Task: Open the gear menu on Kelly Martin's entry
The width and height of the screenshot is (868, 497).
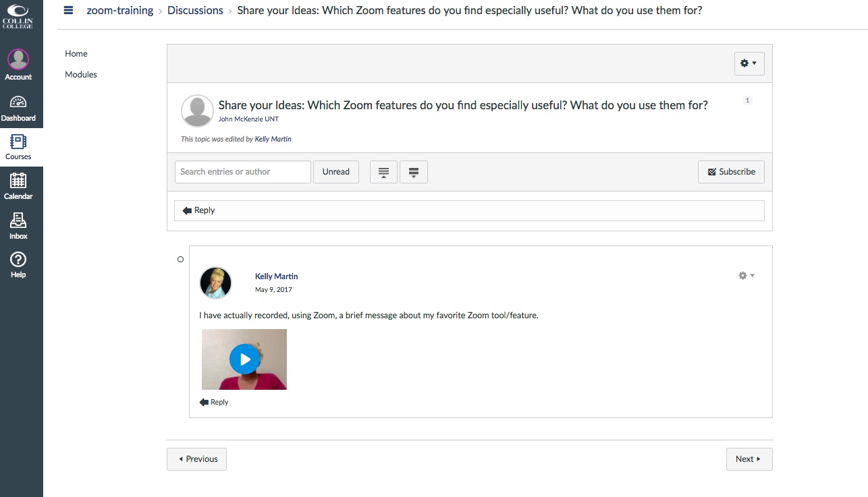Action: click(x=746, y=276)
